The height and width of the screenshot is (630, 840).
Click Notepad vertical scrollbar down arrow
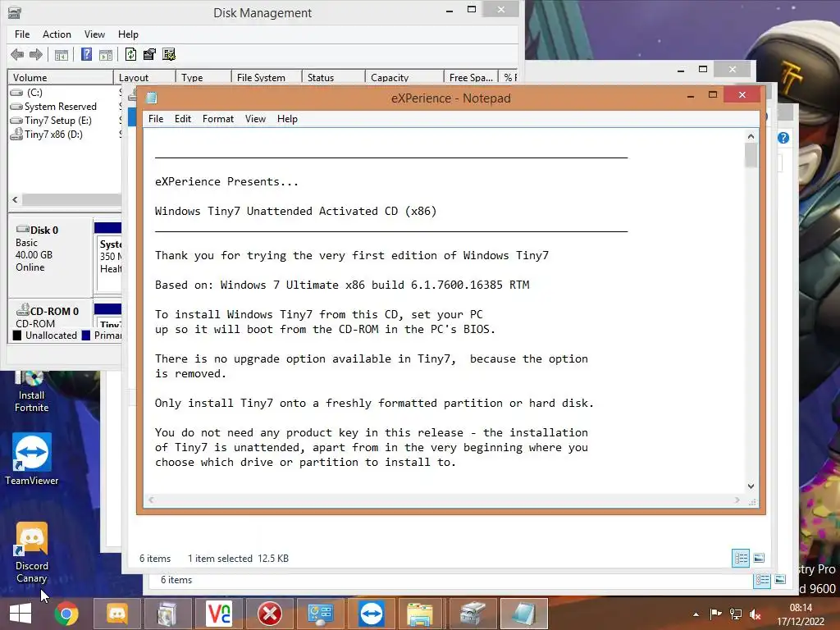(x=751, y=486)
